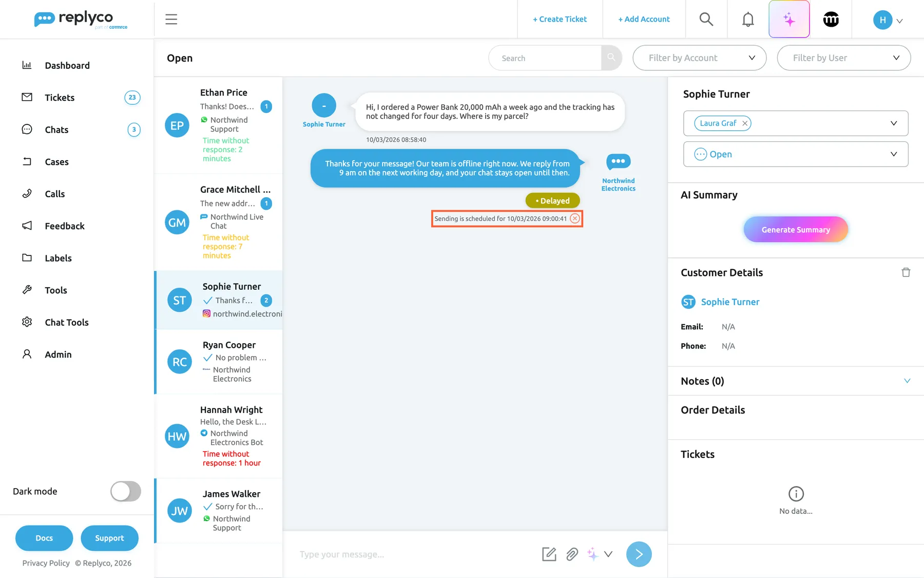Open the Filter by Account dropdown
Image resolution: width=924 pixels, height=578 pixels.
click(x=699, y=58)
